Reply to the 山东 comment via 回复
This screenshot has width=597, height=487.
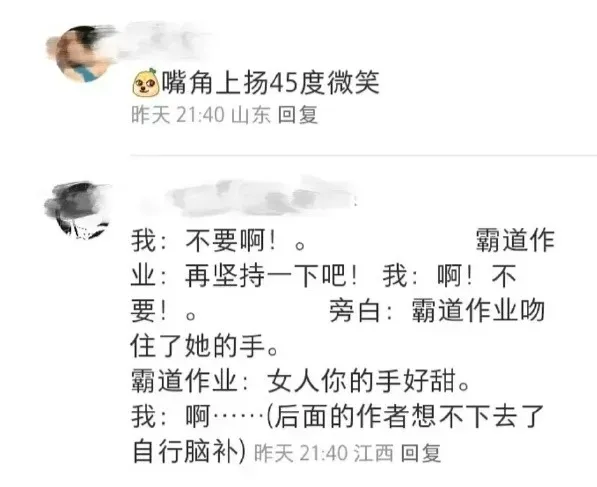298,115
